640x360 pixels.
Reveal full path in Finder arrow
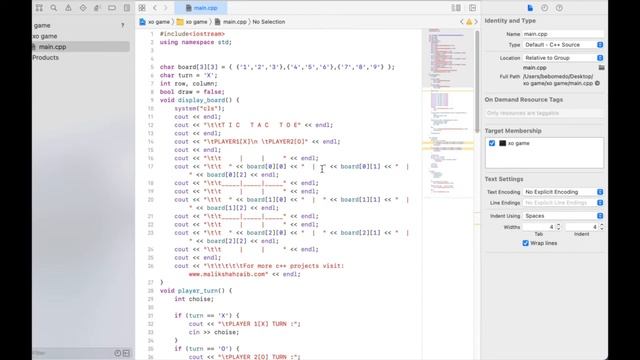(597, 83)
